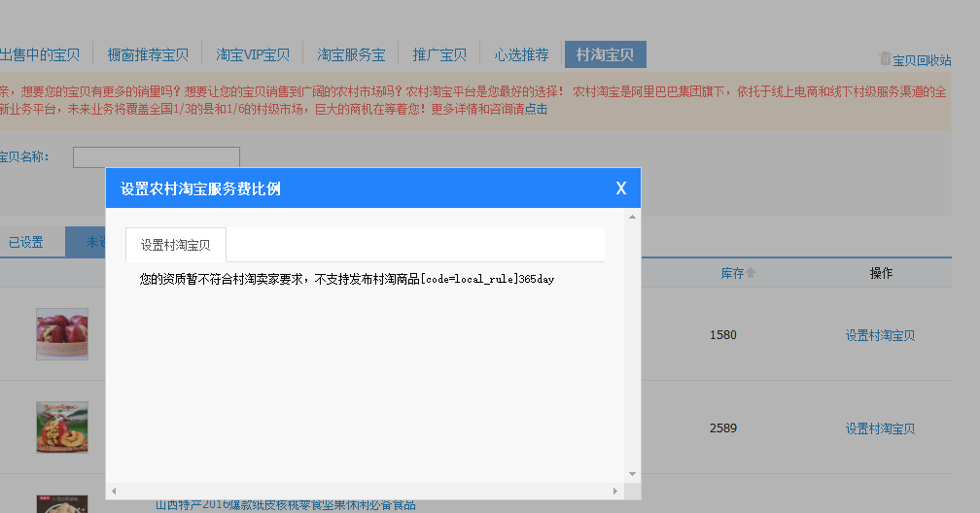
Task: Click the error message mentioning code=local_rule
Action: point(347,279)
